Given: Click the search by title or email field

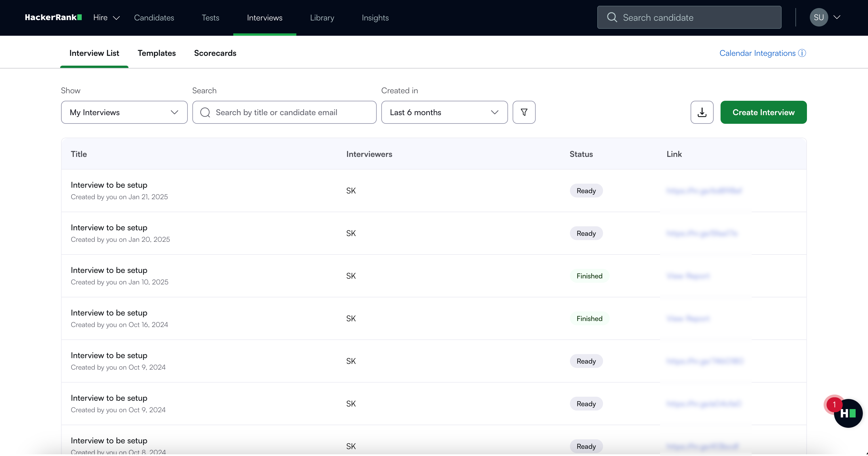Looking at the screenshot, I should [x=290, y=112].
